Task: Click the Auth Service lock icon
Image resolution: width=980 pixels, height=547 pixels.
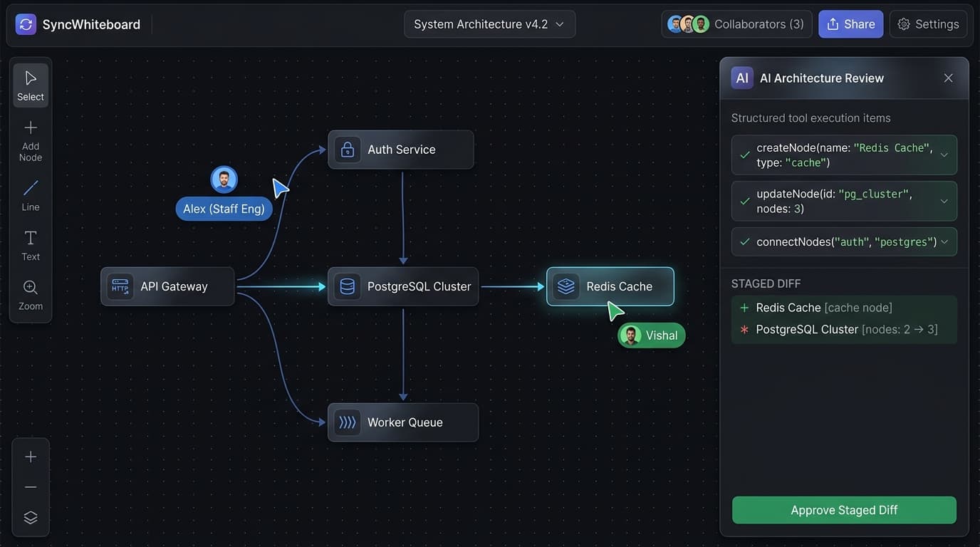Action: 348,150
